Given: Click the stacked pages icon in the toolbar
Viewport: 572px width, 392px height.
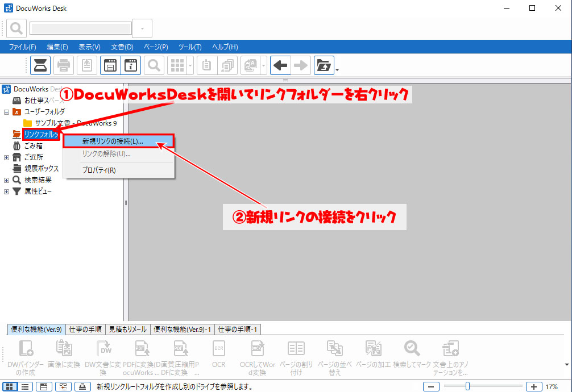Looking at the screenshot, I should pyautogui.click(x=227, y=66).
